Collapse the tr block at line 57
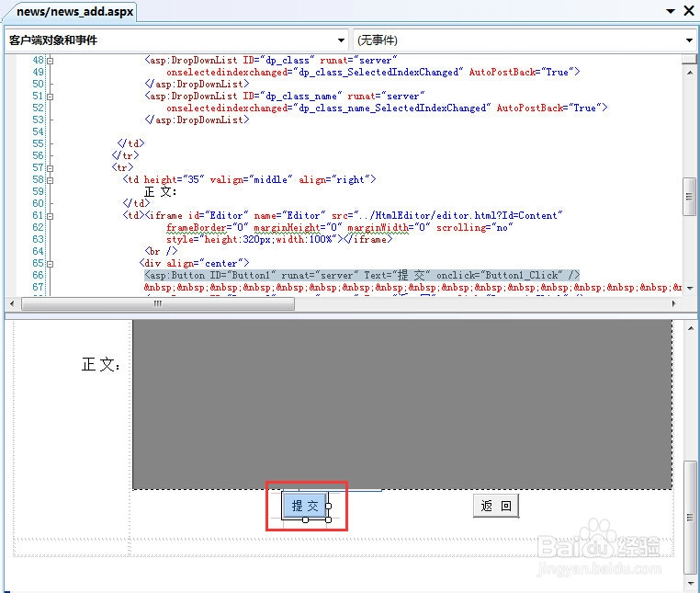Image resolution: width=700 pixels, height=593 pixels. pyautogui.click(x=50, y=168)
